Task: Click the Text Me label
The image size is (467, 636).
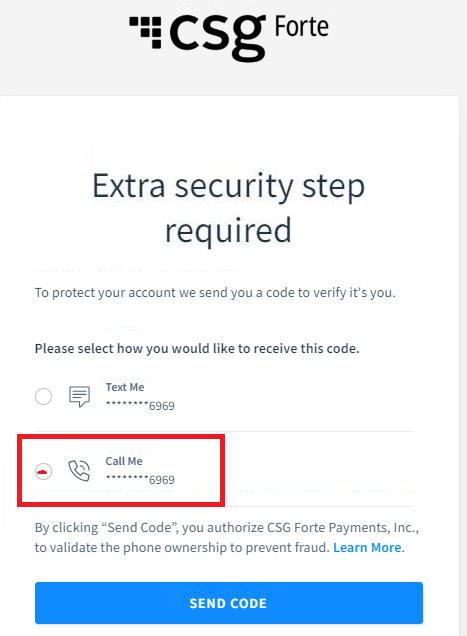Action: pyautogui.click(x=125, y=387)
